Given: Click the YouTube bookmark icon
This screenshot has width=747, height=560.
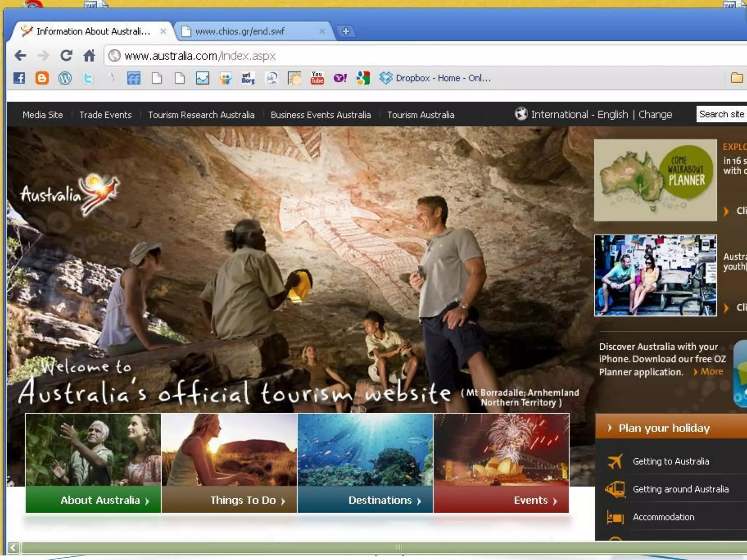Looking at the screenshot, I should click(317, 78).
